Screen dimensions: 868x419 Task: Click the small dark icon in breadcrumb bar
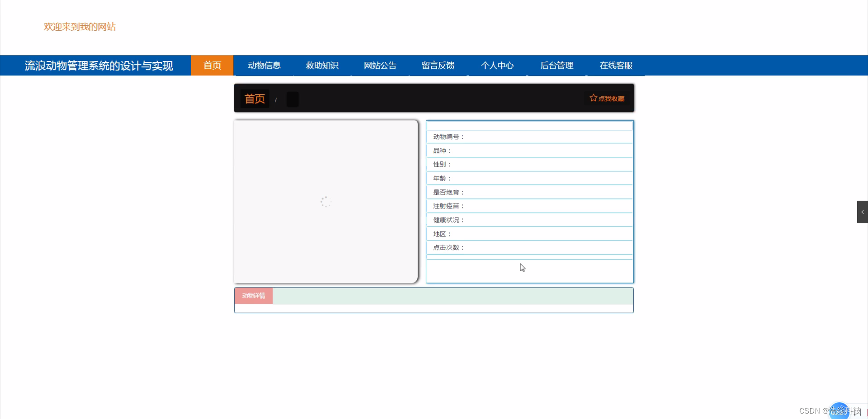pyautogui.click(x=292, y=99)
